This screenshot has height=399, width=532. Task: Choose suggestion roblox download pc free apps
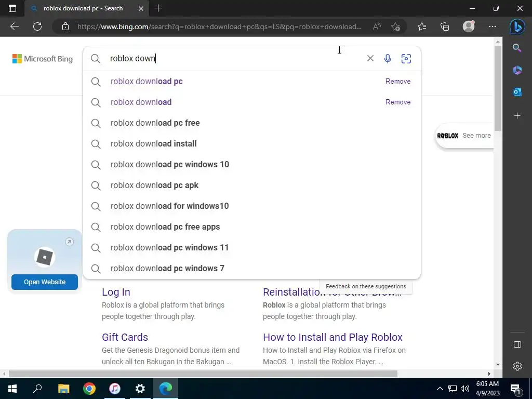[x=252, y=227]
